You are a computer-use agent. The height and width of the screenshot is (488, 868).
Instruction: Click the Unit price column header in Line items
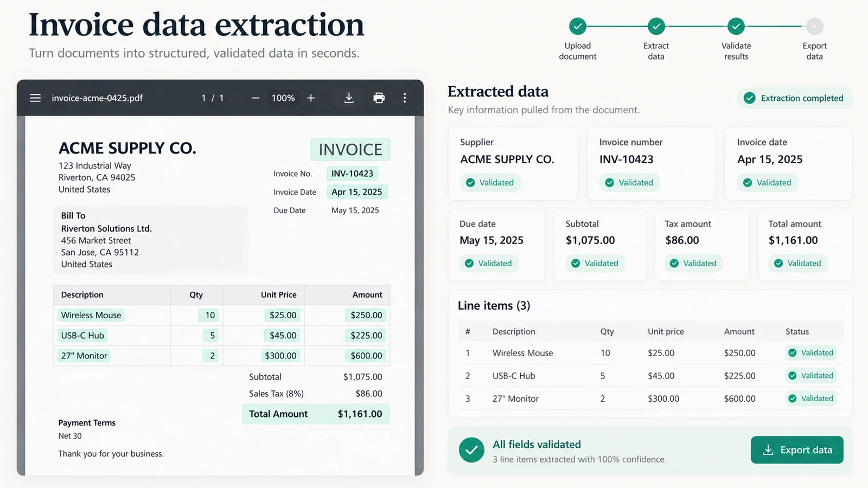666,331
